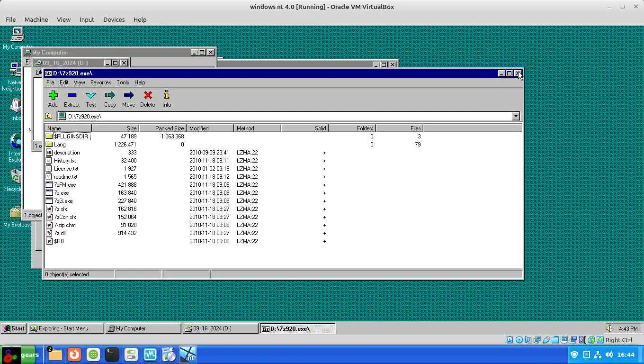Viewport: 644px width, 364px height.
Task: Click the host system monitor dock icon
Action: pos(150,355)
